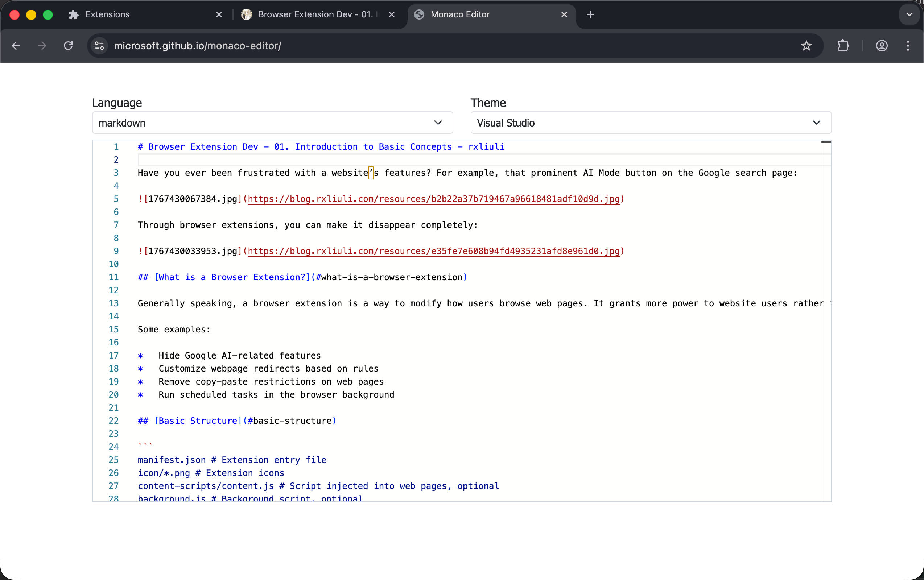Open the Theme Visual Studio dropdown
Screen dimensions: 924x580
651,123
